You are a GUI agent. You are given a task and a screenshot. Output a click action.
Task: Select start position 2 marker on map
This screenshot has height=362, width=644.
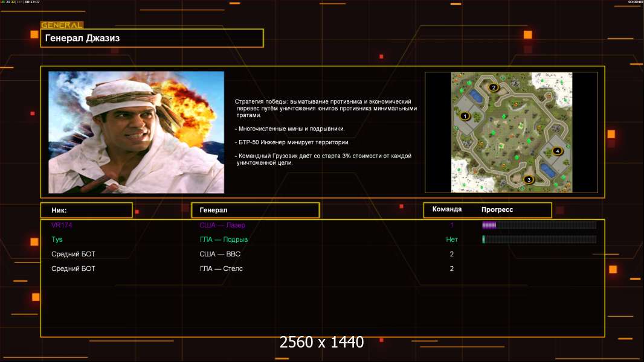[x=493, y=87]
